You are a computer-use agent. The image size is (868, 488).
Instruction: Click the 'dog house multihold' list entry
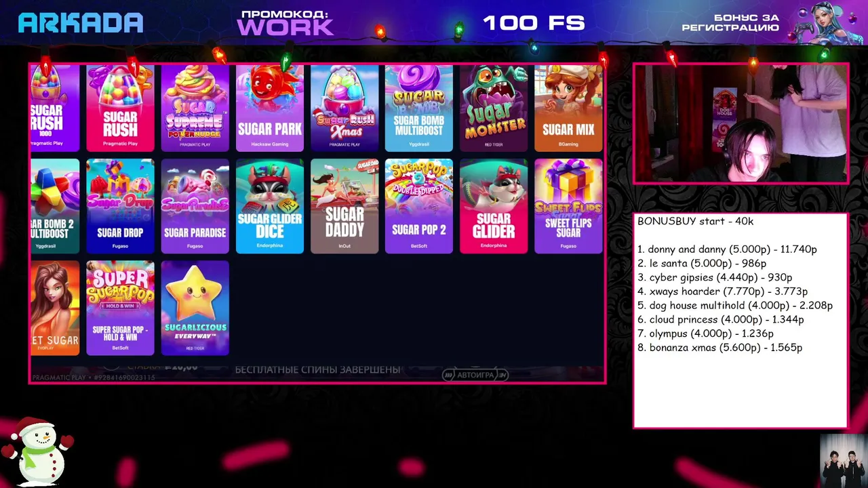735,306
